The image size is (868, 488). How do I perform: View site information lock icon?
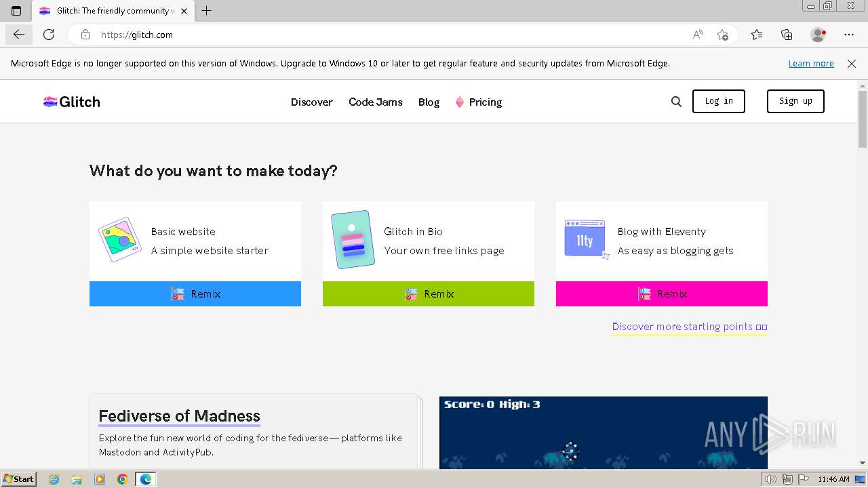[x=85, y=35]
